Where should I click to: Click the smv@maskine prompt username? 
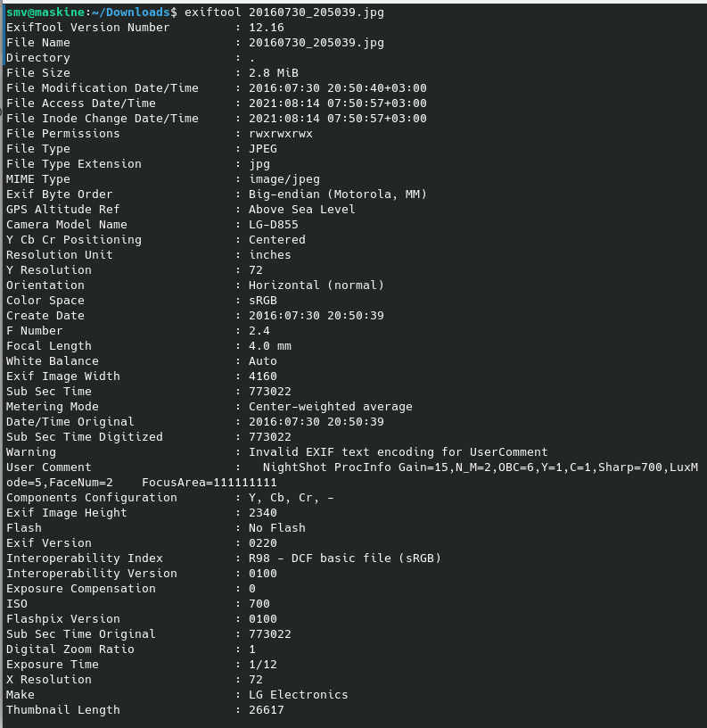coord(45,12)
